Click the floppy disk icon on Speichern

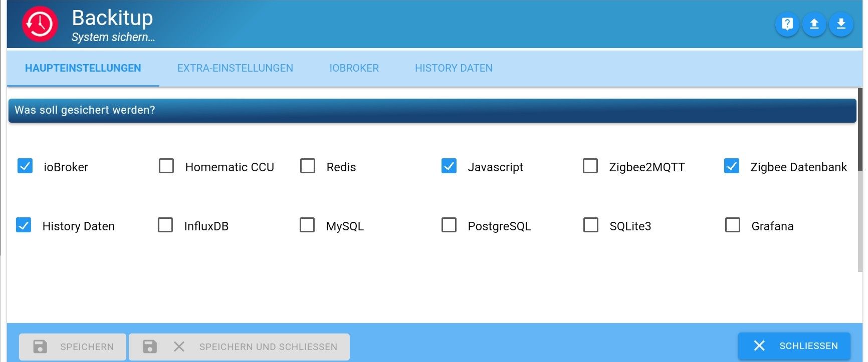[x=40, y=346]
